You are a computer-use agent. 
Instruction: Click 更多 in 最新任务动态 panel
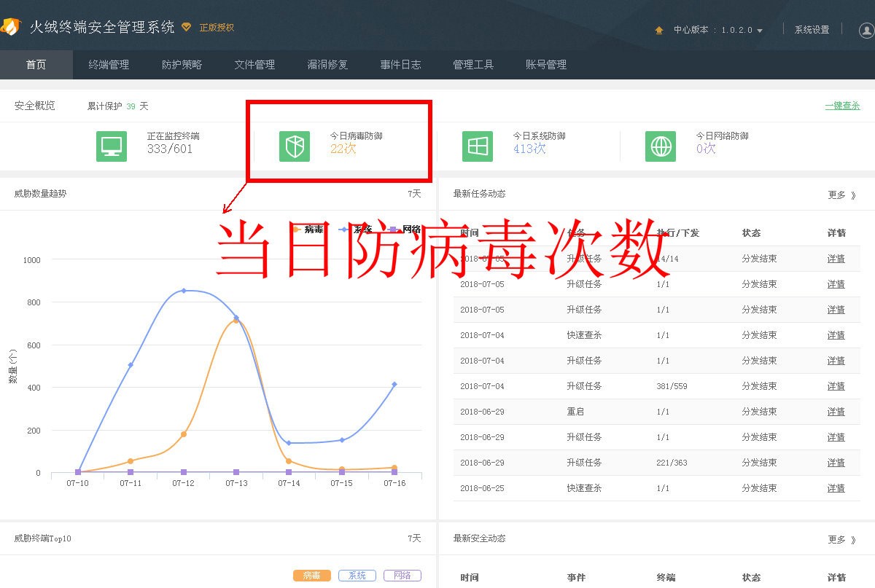(842, 195)
